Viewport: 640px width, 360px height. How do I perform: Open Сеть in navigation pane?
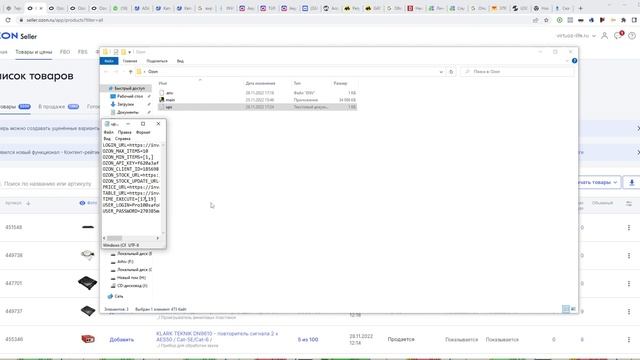coord(118,296)
